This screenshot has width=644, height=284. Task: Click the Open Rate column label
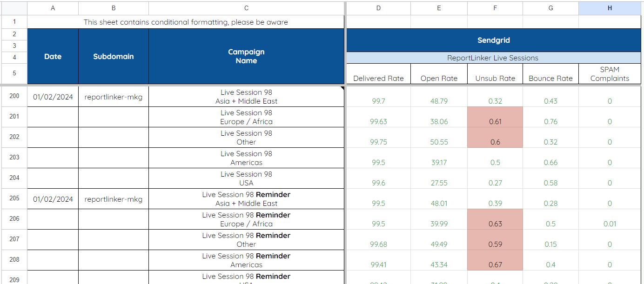point(439,74)
